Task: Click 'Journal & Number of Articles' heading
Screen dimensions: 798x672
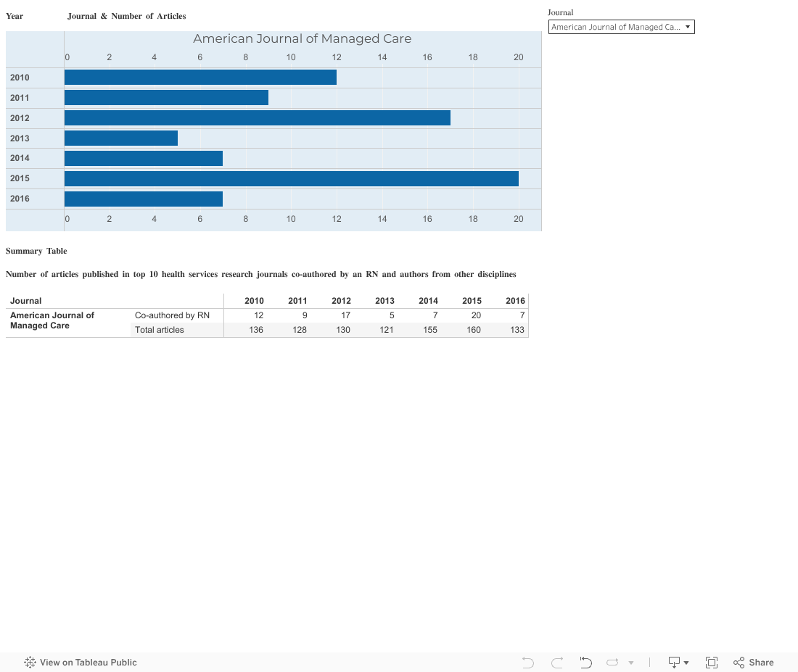Action: click(127, 16)
